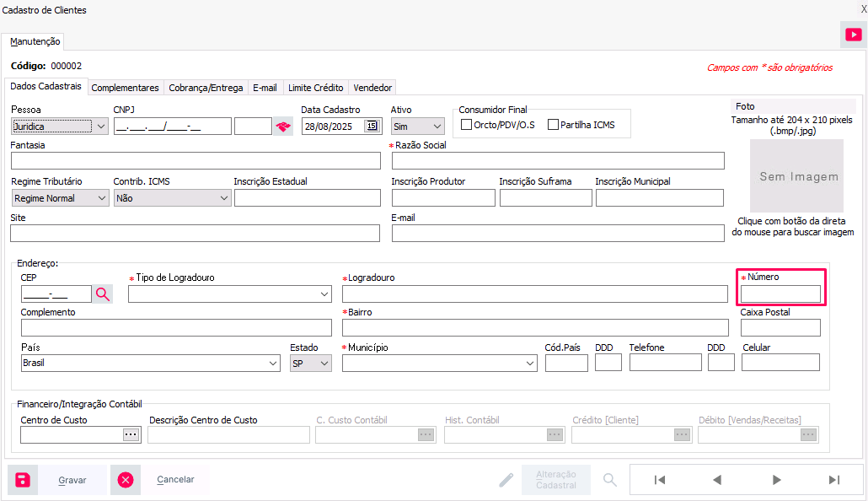Open the Data Cadastro calendar picker
The width and height of the screenshot is (868, 501).
372,127
